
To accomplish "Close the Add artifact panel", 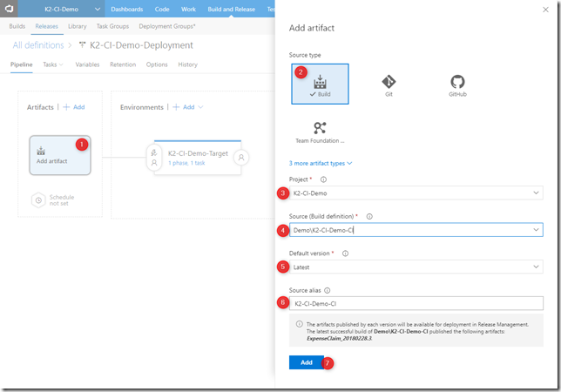I will pos(545,10).
